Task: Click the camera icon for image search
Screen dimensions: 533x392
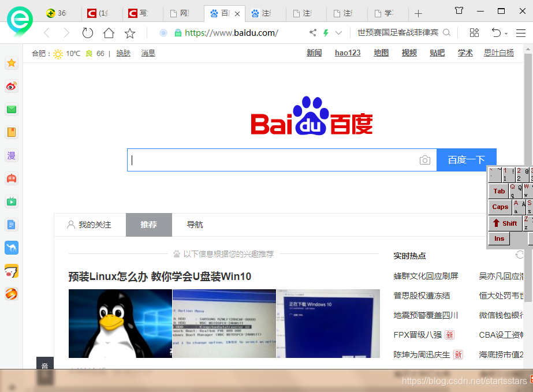Action: 425,160
